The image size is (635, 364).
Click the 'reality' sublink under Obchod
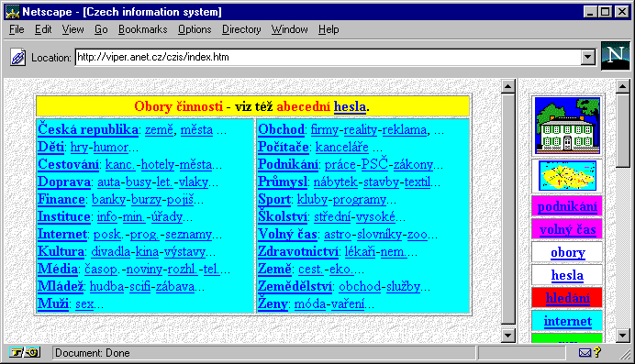[x=360, y=130]
